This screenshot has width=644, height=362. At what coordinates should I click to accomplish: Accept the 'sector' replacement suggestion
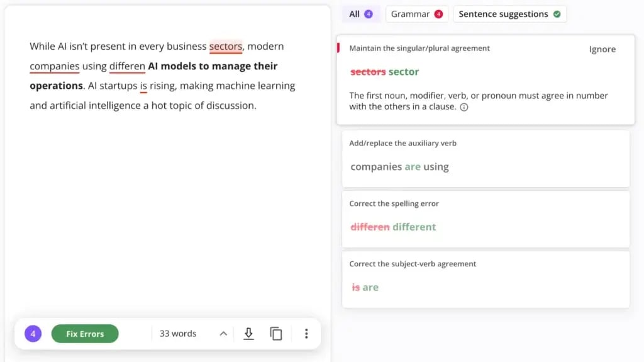pyautogui.click(x=404, y=72)
